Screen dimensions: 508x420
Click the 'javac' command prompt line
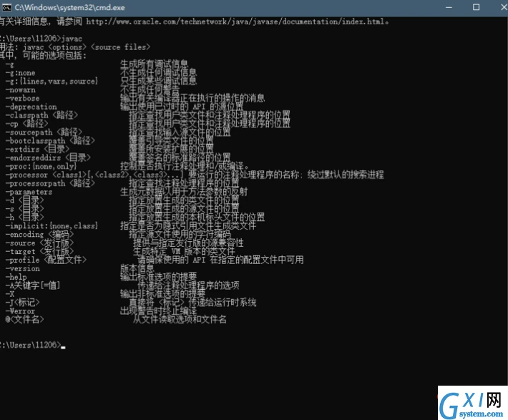tap(41, 39)
